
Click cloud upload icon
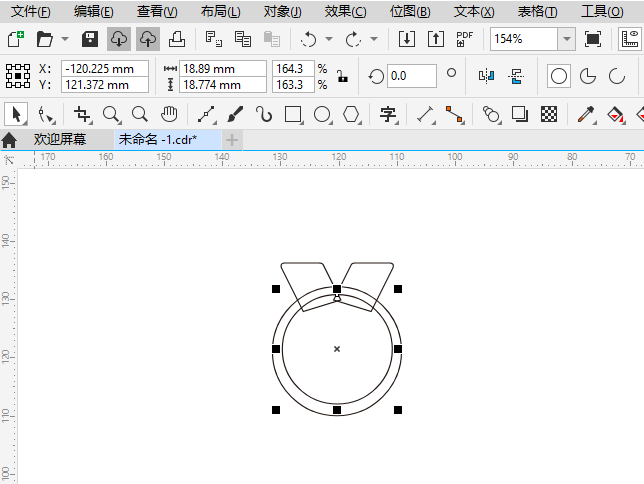[x=148, y=39]
